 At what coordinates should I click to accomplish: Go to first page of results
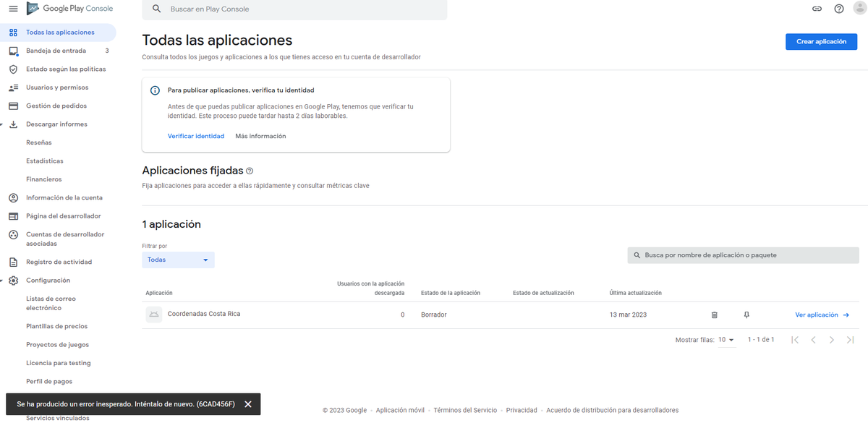(795, 340)
